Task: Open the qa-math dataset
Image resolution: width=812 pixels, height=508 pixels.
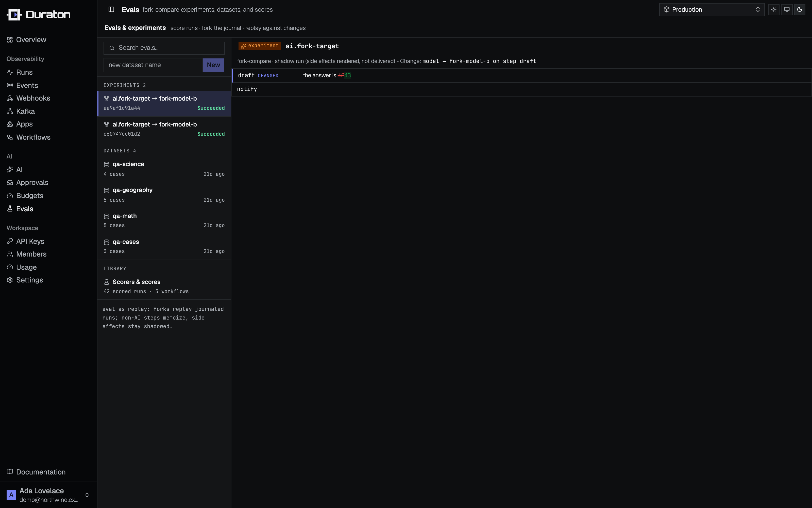Action: coord(164,221)
